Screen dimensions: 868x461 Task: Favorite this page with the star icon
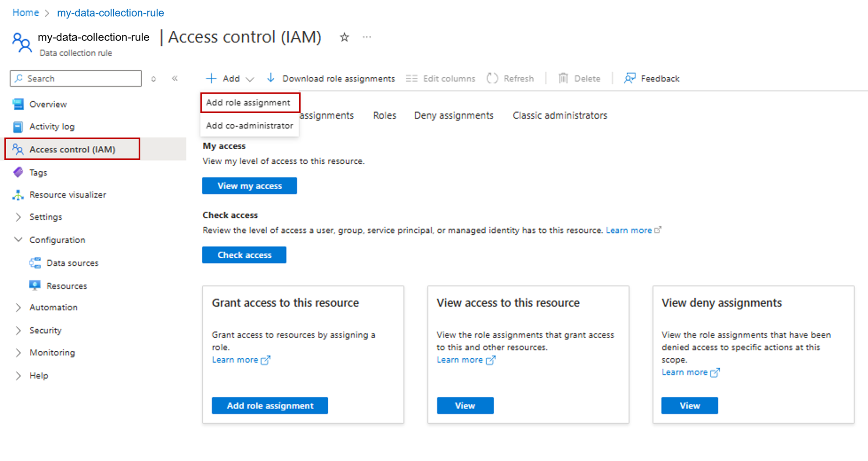tap(344, 37)
